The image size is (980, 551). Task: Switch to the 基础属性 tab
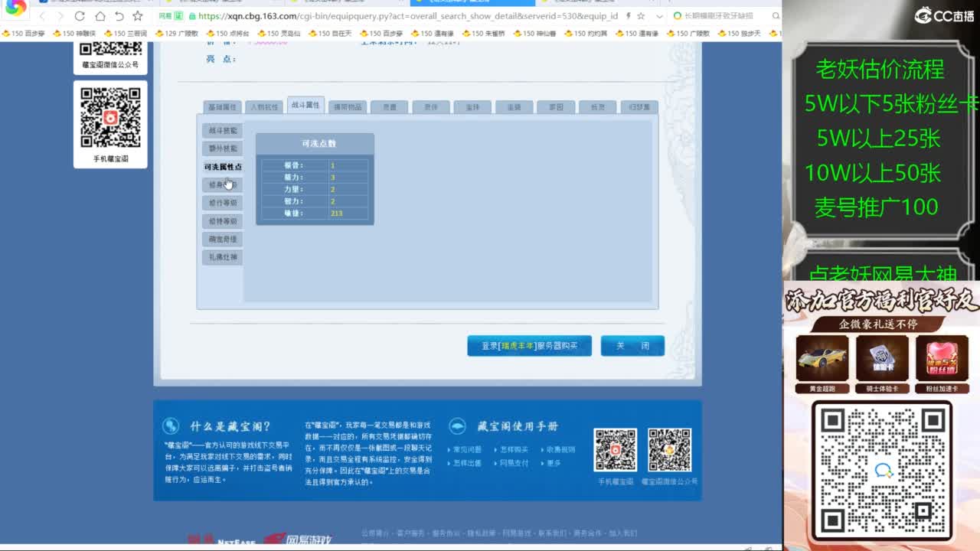click(223, 107)
